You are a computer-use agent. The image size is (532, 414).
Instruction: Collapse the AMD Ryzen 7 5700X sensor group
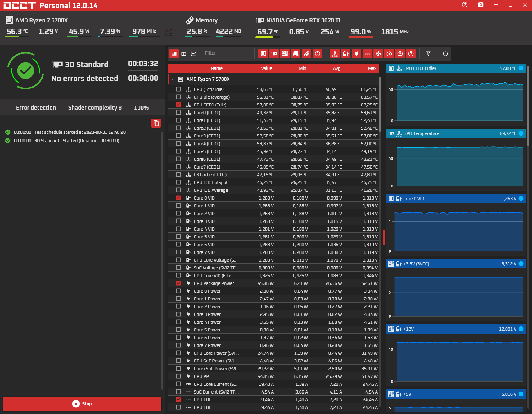[x=173, y=79]
